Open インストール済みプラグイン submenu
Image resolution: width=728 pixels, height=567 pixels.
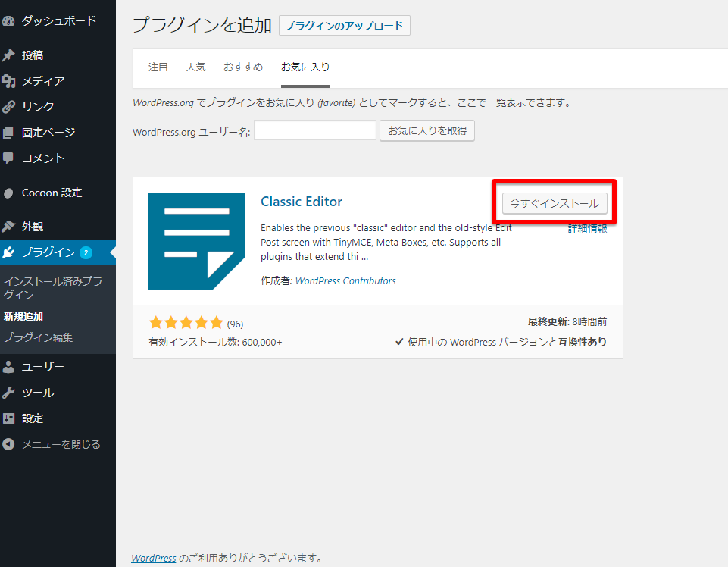[x=53, y=288]
